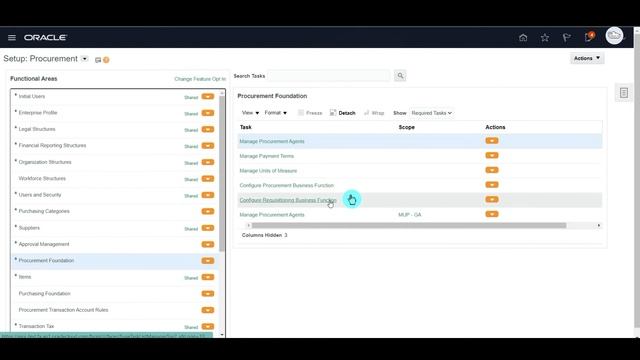Open action icon for Procurement Transaction Account Rules
This screenshot has width=640, height=360.
tap(208, 310)
